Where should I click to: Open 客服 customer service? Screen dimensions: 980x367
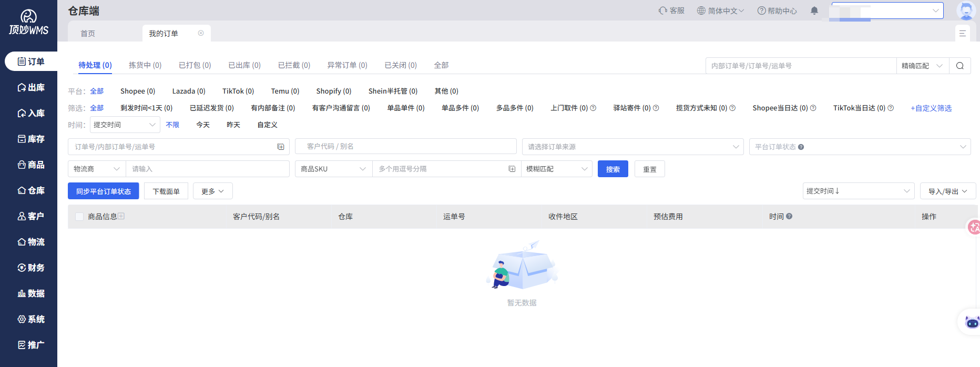pyautogui.click(x=671, y=11)
